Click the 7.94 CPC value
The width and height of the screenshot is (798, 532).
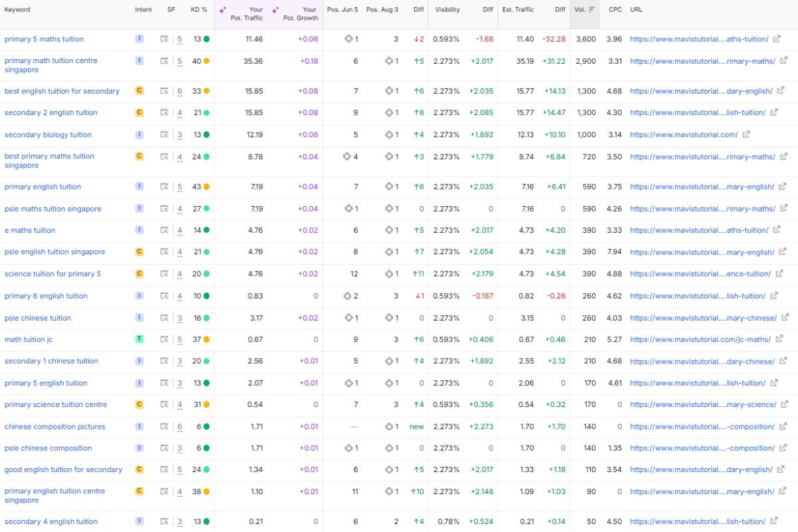click(x=615, y=252)
